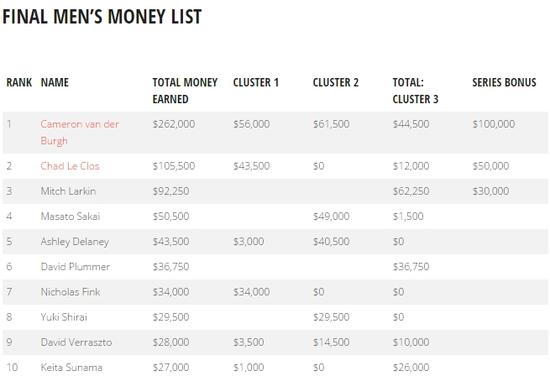Click the Total: Cluster 3 header

pyautogui.click(x=415, y=91)
